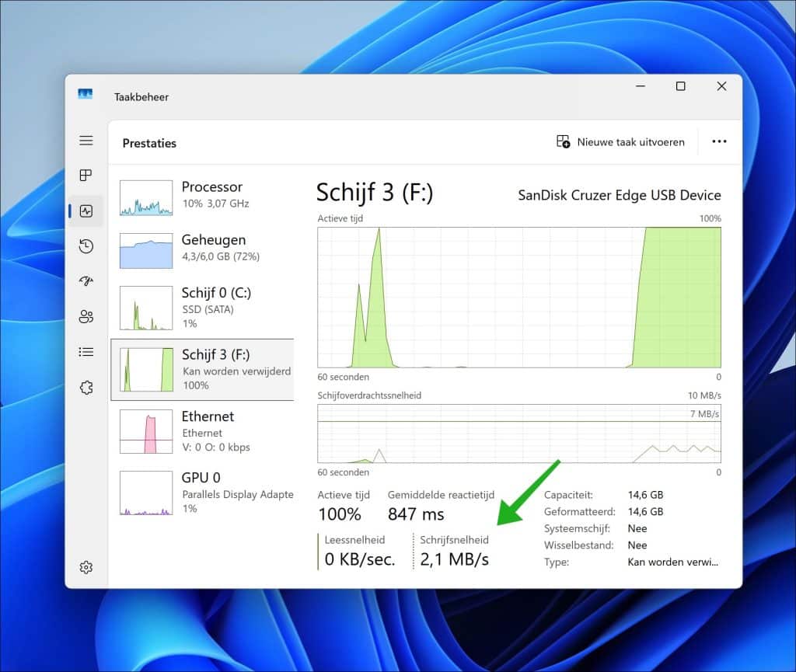Viewport: 796px width, 672px height.
Task: Open the Users page icon
Action: tap(86, 316)
